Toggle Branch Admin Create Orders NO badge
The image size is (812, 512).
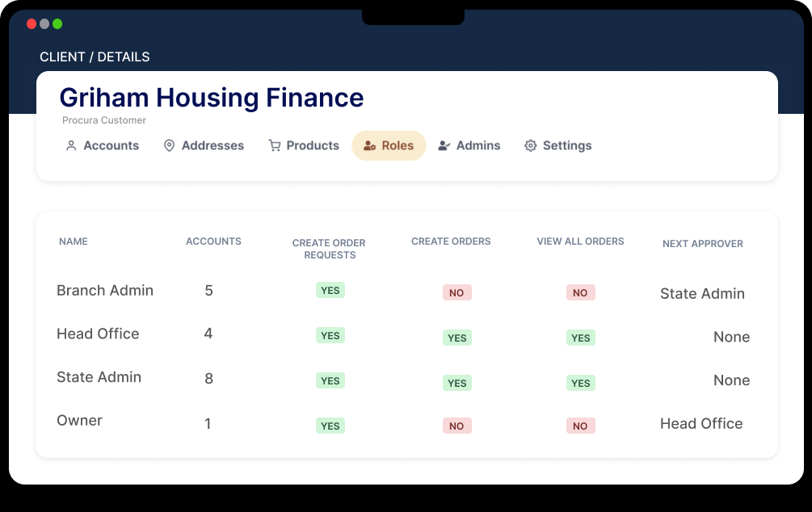[456, 293]
